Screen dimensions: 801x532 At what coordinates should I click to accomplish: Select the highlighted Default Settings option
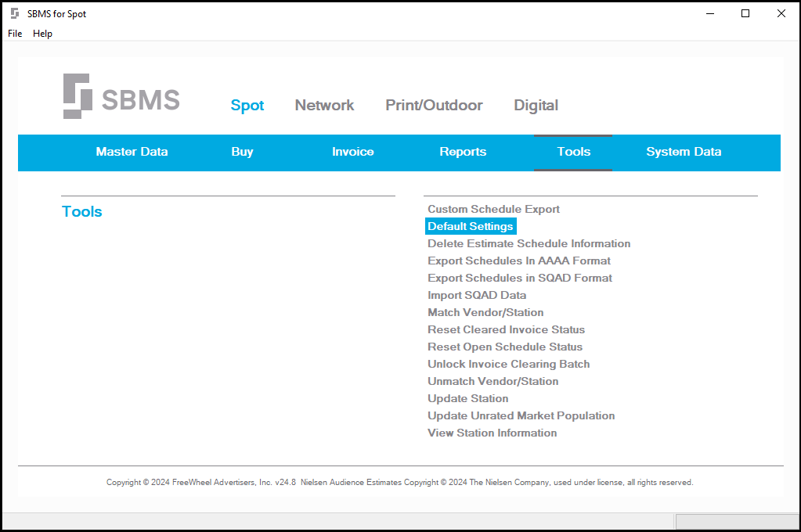tap(470, 226)
